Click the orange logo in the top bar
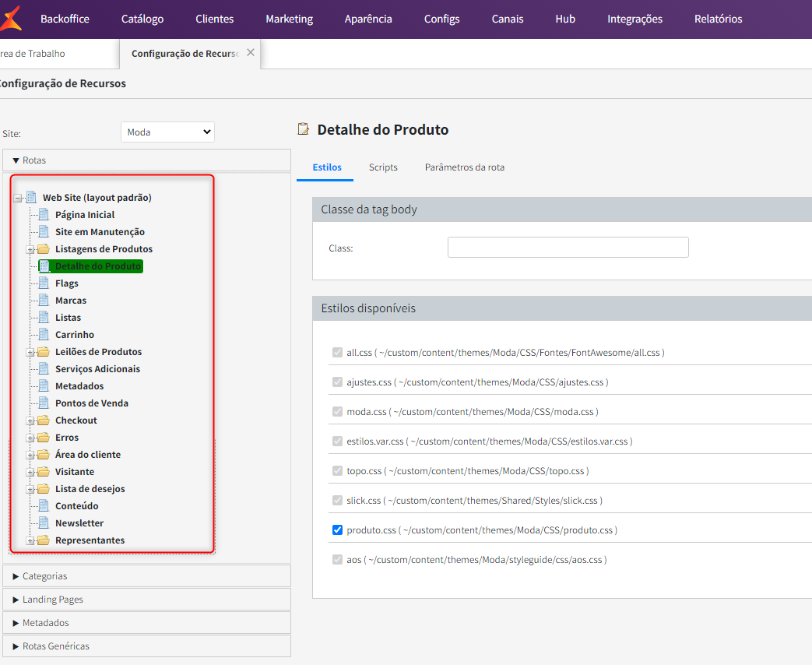 [10, 19]
